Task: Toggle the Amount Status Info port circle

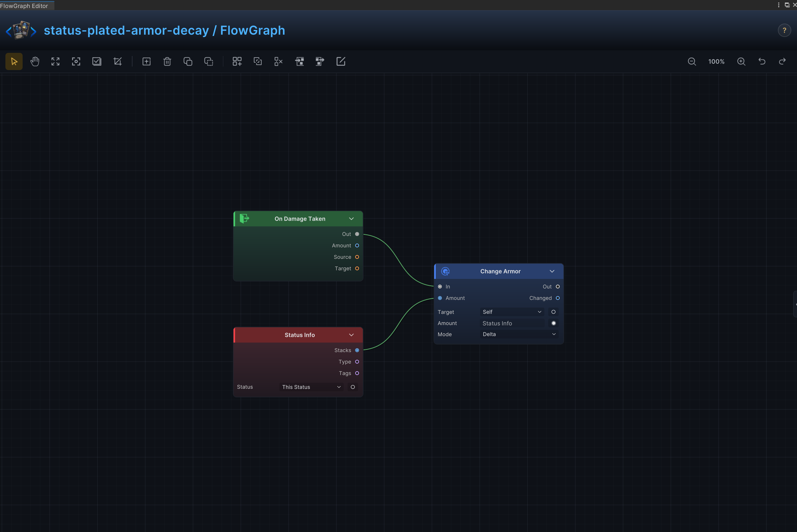Action: click(553, 323)
